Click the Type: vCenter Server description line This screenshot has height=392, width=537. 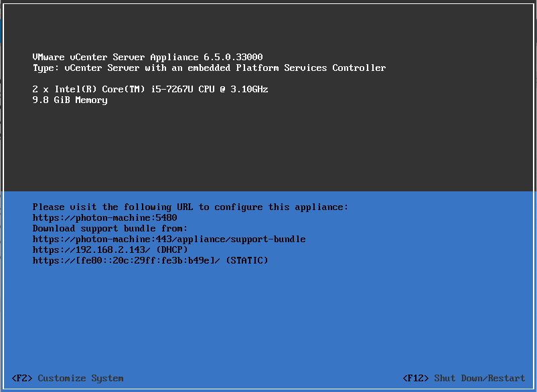209,68
